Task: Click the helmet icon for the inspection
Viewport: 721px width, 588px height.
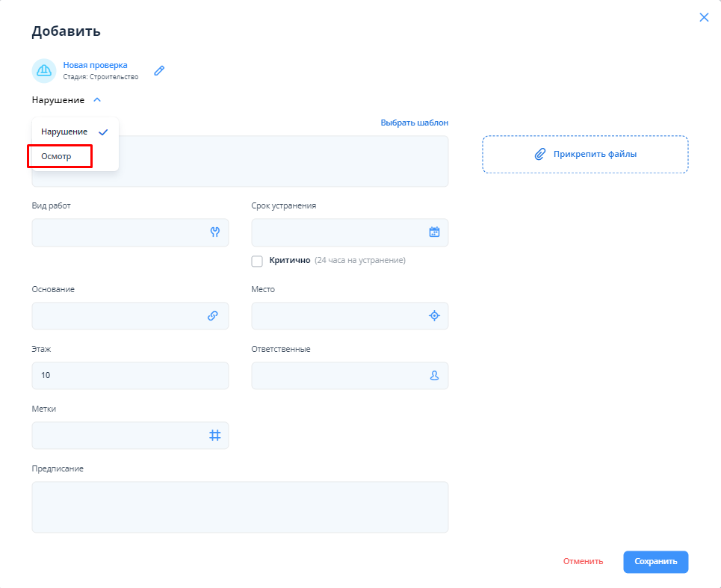Action: [x=44, y=71]
